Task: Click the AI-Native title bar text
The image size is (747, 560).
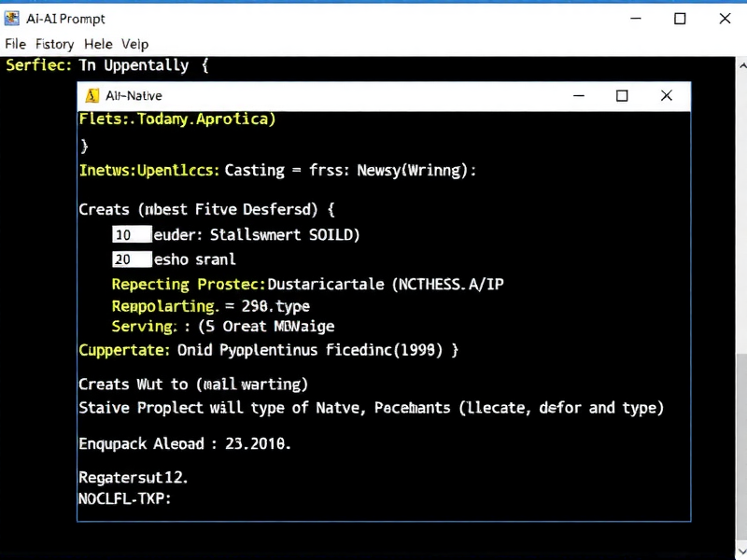Action: click(x=134, y=96)
